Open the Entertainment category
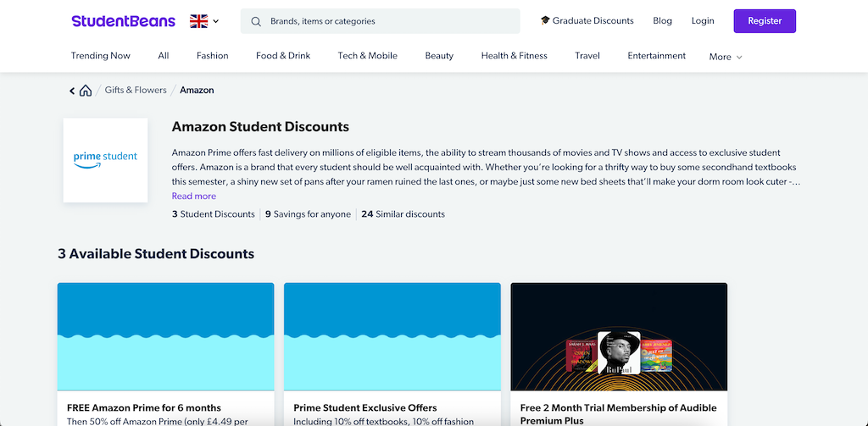 (x=657, y=55)
